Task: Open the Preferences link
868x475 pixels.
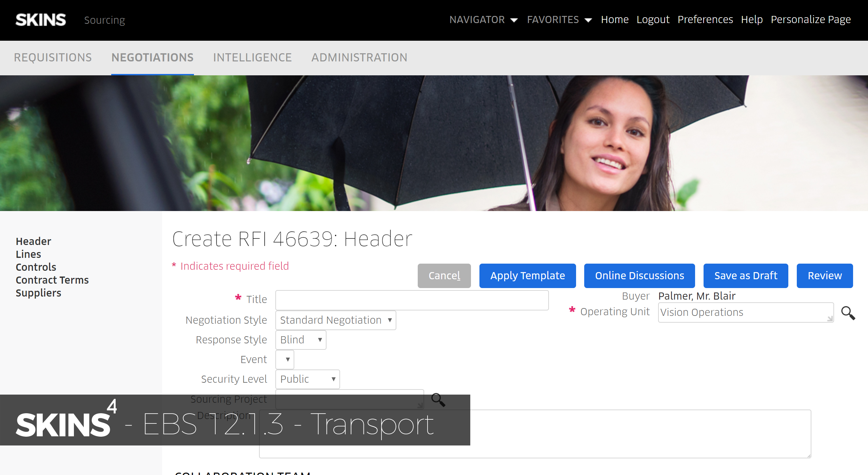Action: 705,20
